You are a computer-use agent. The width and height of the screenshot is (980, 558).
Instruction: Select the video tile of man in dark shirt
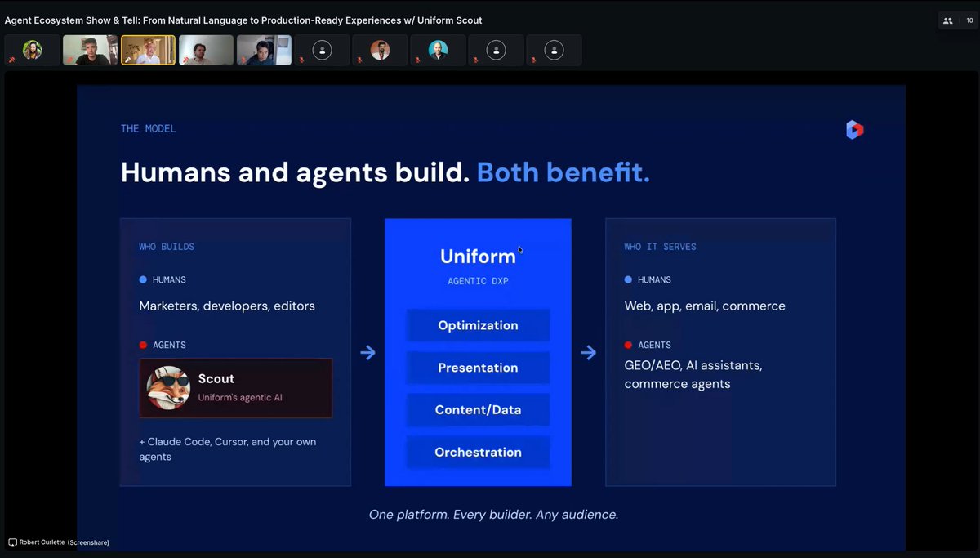90,50
